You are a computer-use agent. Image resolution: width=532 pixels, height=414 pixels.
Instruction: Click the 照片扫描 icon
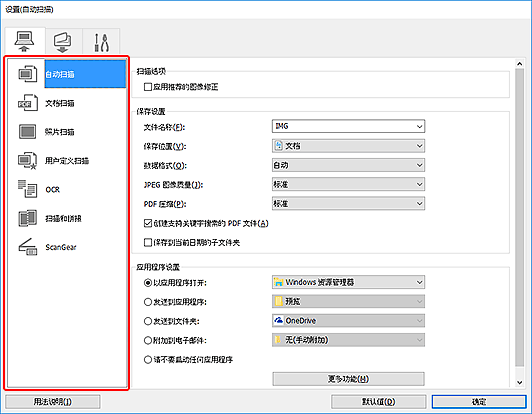27,132
